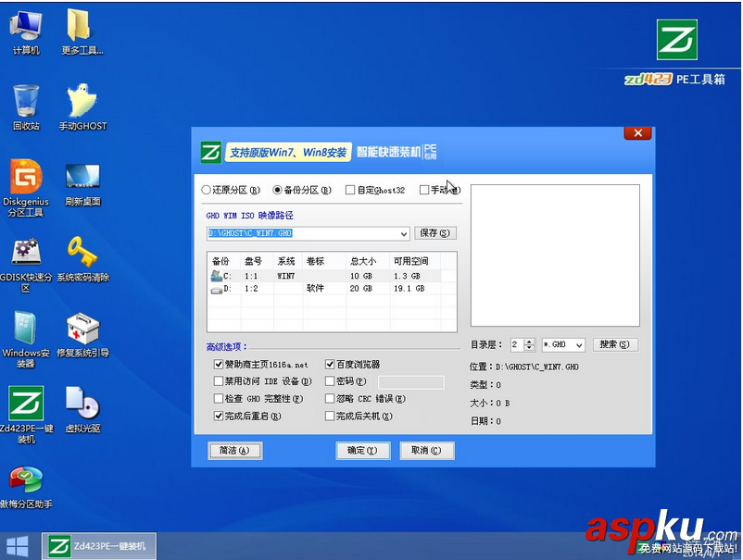Uncheck the 百度浏览器 option
Screen dimensions: 743x560
point(331,365)
